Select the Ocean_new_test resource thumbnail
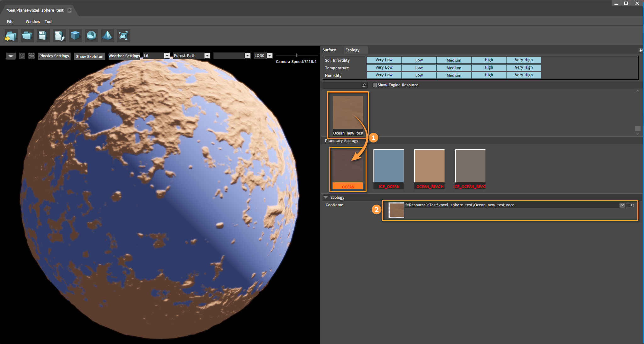The width and height of the screenshot is (644, 344). click(348, 115)
